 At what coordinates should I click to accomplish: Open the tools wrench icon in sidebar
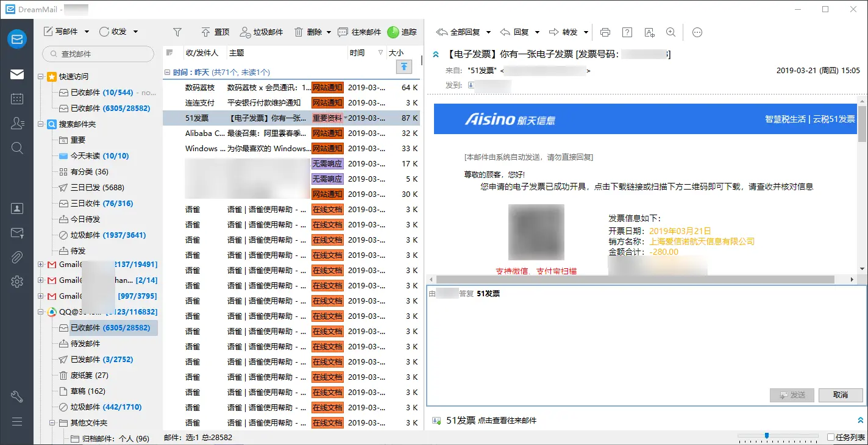tap(16, 397)
